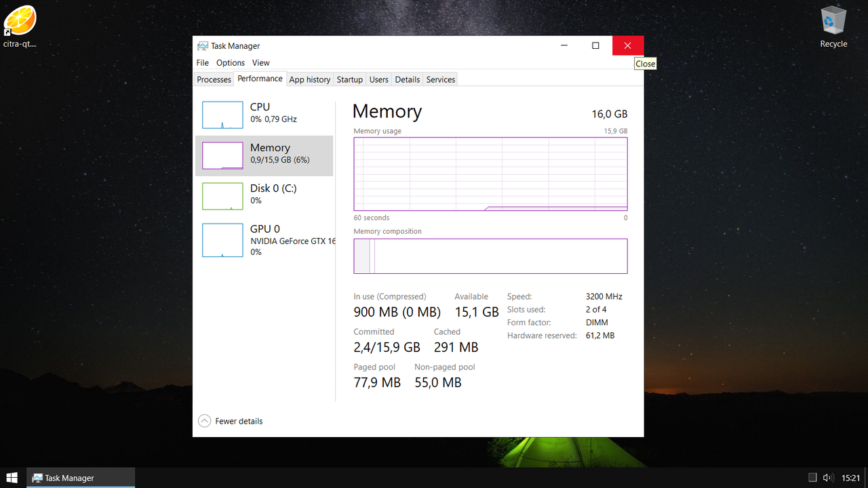Click the Paged pool value 77,9 MB
The image size is (868, 488).
[x=377, y=382]
